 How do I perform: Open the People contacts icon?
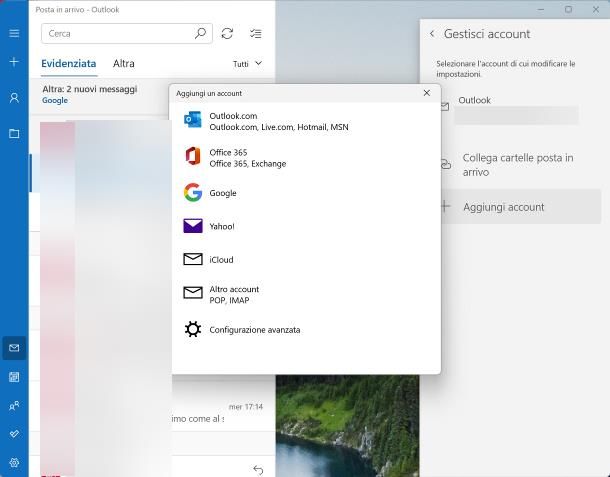pos(14,406)
